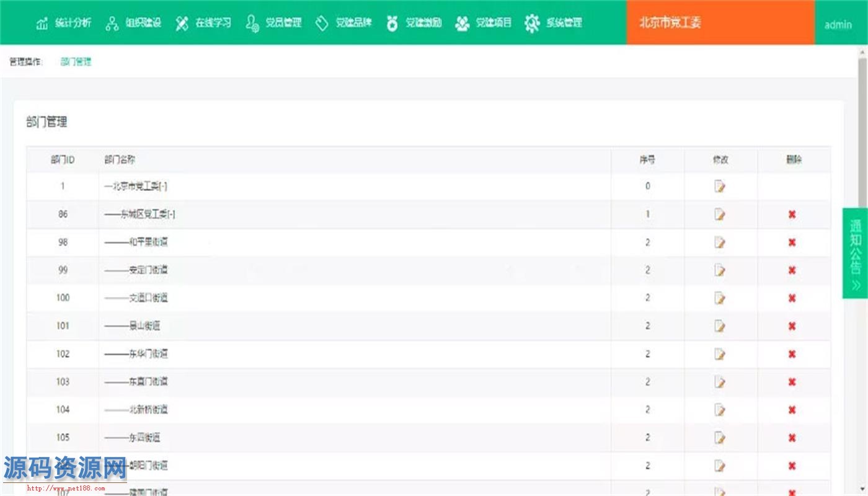Delete the 景山街道 department
This screenshot has height=496, width=868.
(x=792, y=326)
